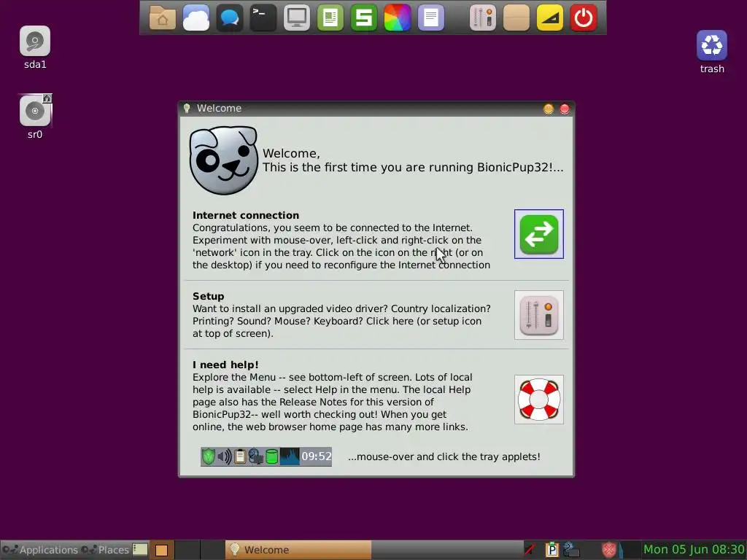The height and width of the screenshot is (560, 747).
Task: Click the red power button dock icon
Action: click(x=584, y=18)
